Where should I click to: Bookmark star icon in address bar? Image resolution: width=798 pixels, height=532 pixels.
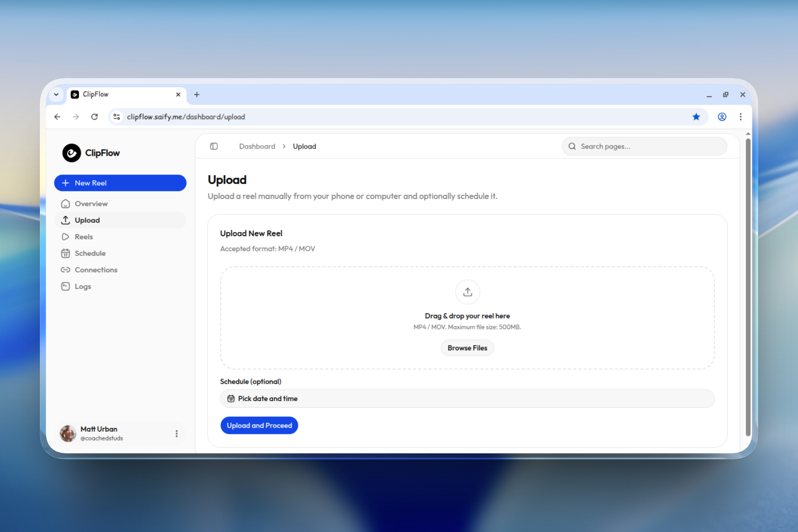(x=696, y=117)
